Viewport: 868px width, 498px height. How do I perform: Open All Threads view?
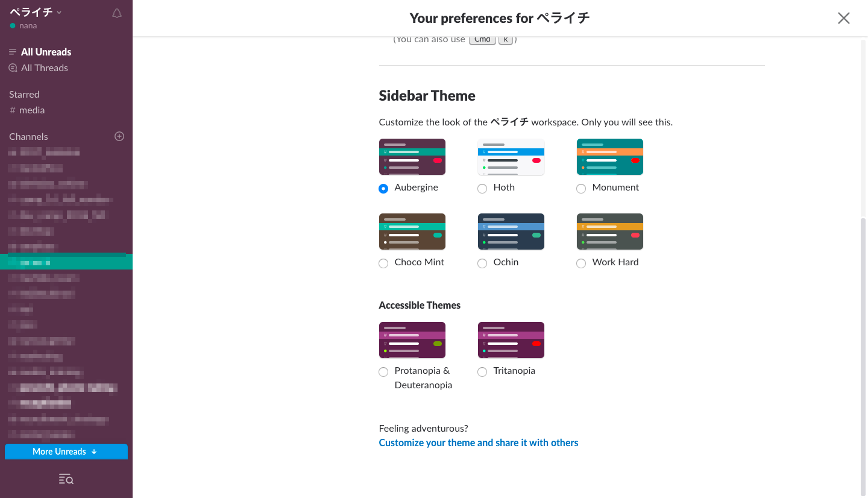point(44,68)
